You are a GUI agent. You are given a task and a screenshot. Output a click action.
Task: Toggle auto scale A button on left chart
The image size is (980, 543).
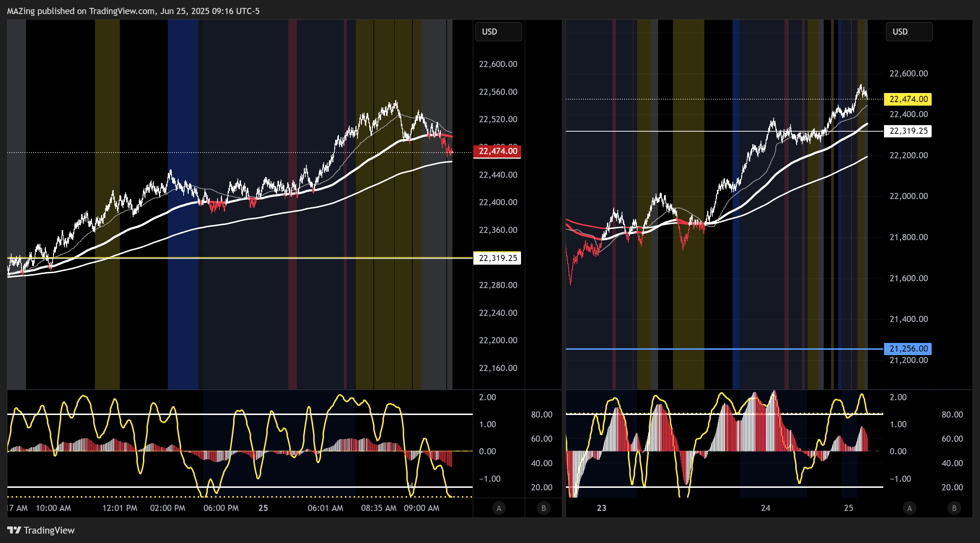tap(499, 508)
